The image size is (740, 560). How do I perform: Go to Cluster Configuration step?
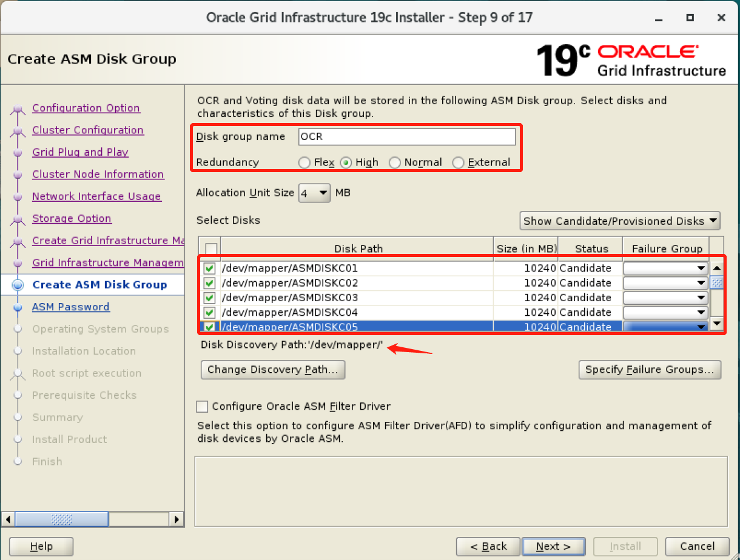click(88, 130)
